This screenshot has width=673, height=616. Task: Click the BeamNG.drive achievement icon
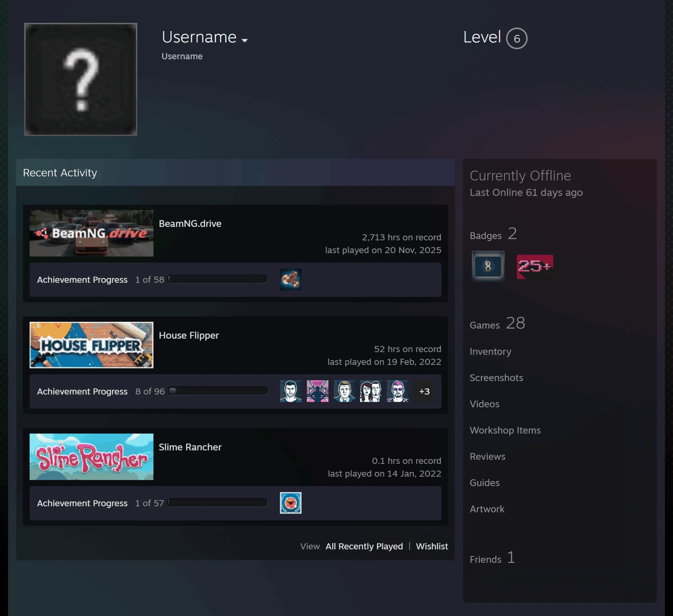(x=291, y=279)
